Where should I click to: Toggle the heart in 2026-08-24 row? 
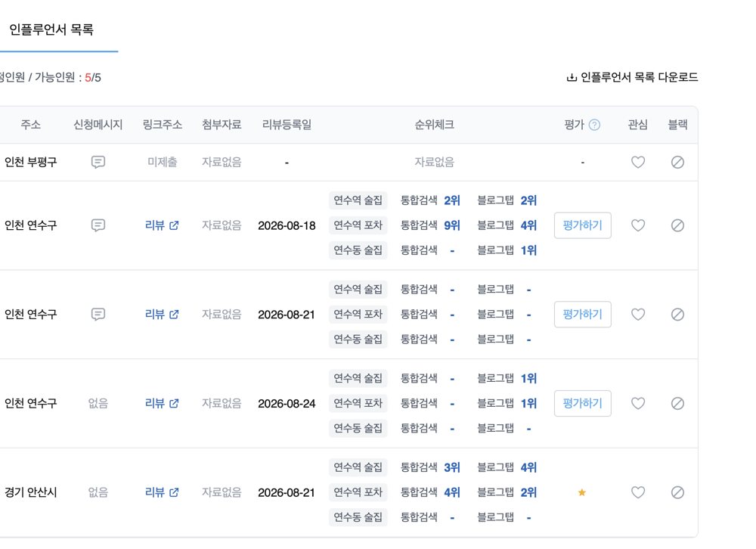(x=638, y=403)
